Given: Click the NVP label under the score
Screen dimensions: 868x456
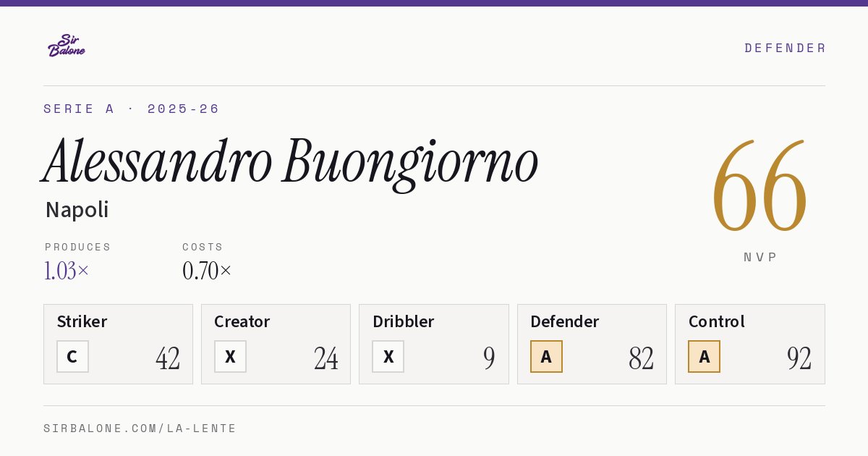Looking at the screenshot, I should (x=760, y=257).
